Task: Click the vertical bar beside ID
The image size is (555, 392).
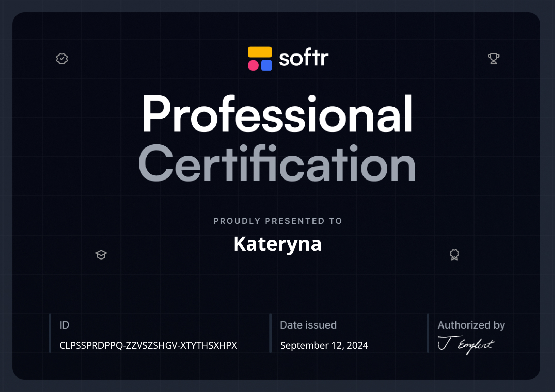Action: (x=50, y=333)
